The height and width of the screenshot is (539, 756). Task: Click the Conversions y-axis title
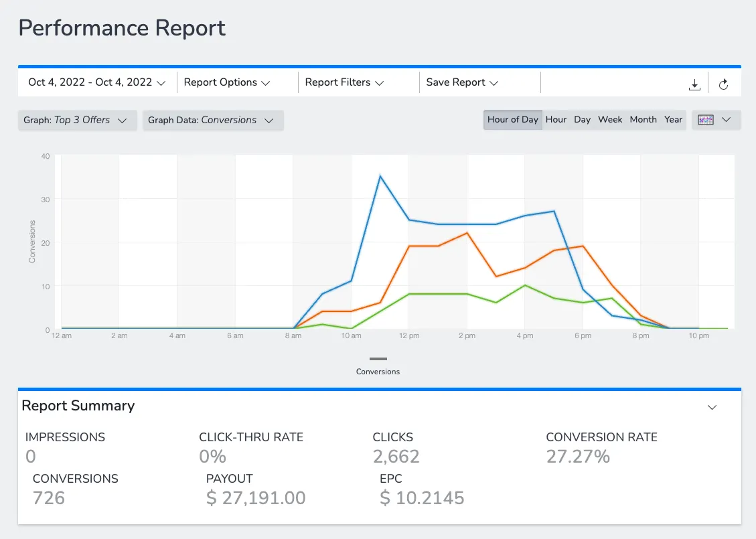click(32, 242)
